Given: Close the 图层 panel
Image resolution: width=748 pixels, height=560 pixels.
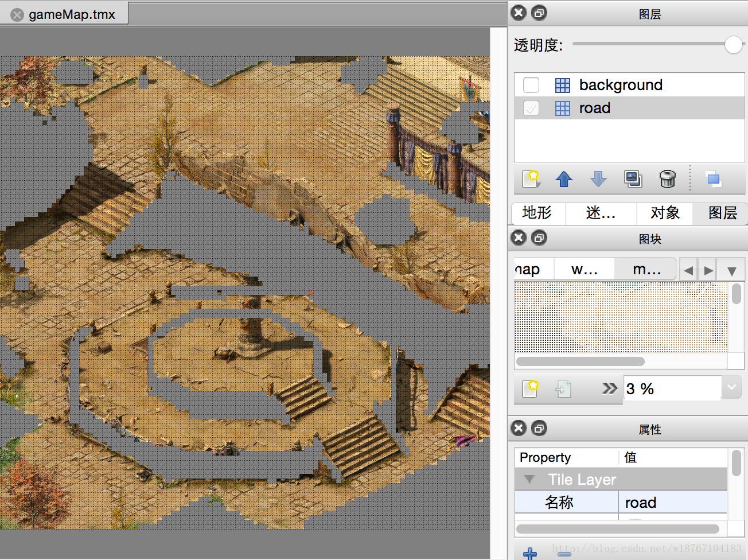Looking at the screenshot, I should tap(519, 13).
